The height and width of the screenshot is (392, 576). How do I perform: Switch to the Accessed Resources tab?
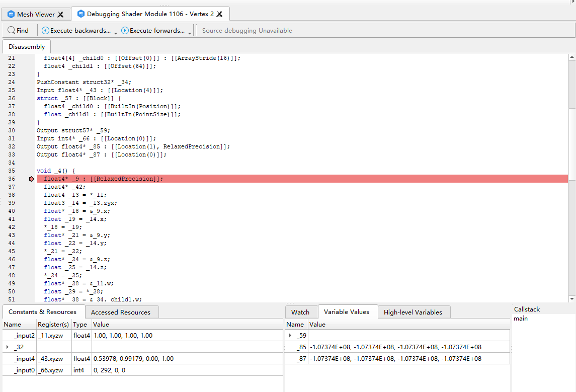[122, 312]
